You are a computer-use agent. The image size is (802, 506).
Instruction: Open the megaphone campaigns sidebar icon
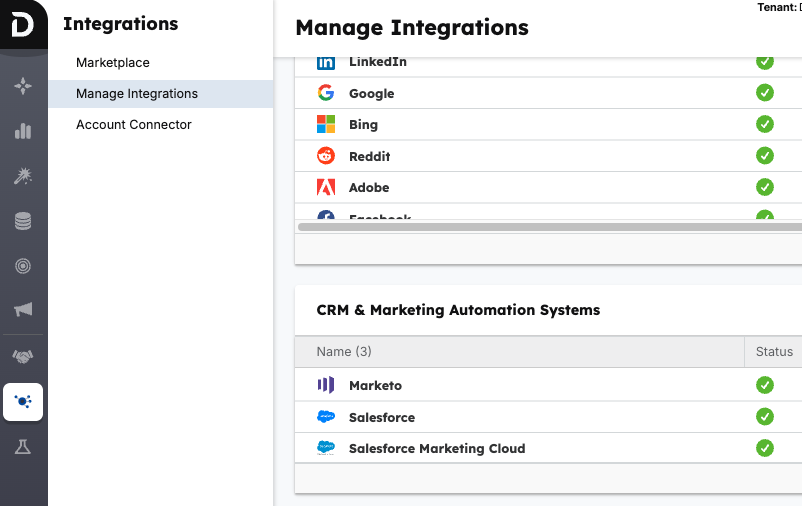(23, 310)
